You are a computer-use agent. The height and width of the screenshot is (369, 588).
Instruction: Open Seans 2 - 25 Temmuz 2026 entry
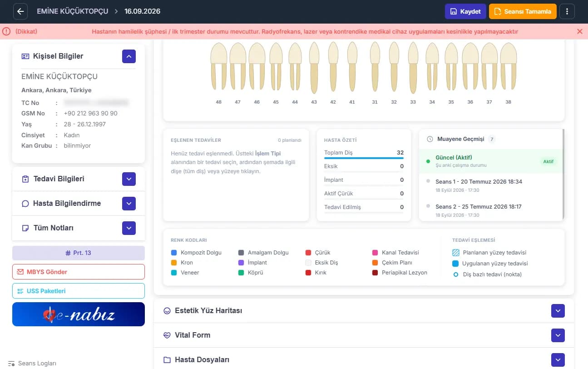490,210
